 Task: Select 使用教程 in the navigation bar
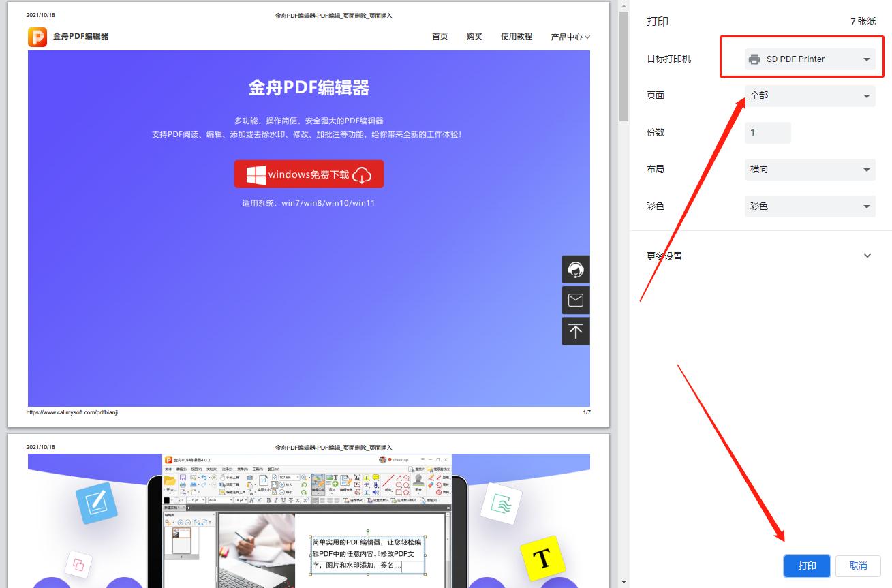pyautogui.click(x=516, y=37)
